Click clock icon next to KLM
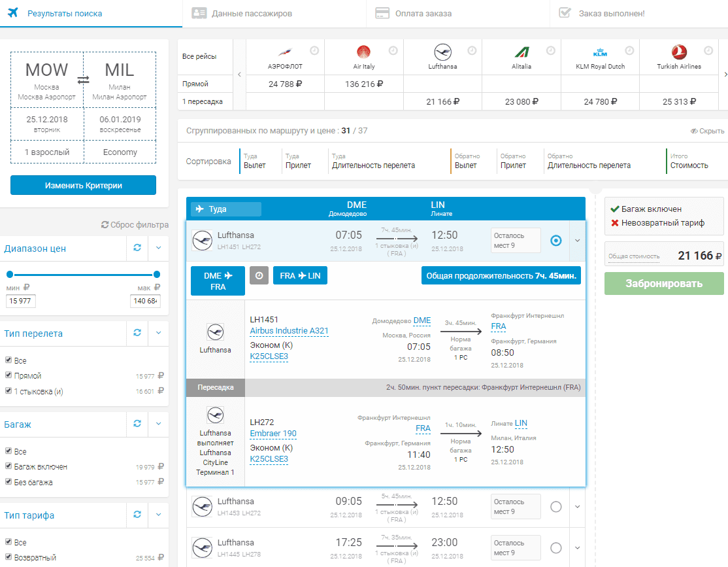Image resolution: width=728 pixels, height=567 pixels. pos(629,50)
